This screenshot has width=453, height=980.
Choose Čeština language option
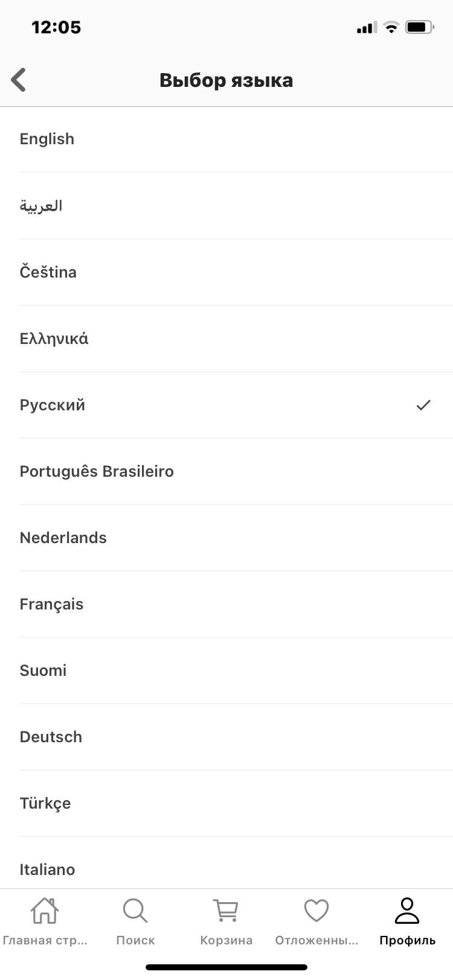pyautogui.click(x=48, y=272)
